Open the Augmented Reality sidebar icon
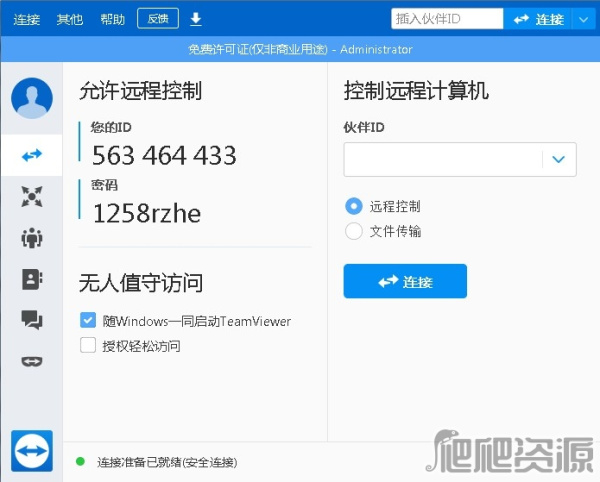600x482 pixels. (x=32, y=361)
